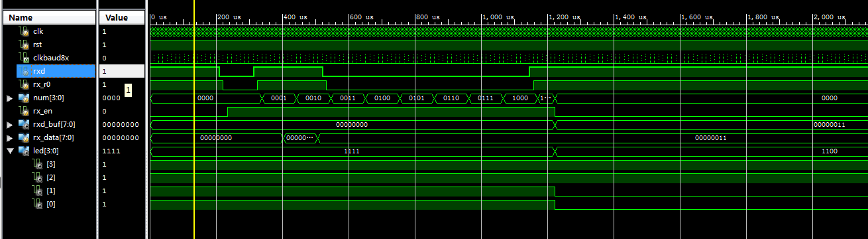Select the num[3:0] bus icon
Image resolution: width=868 pixels, height=239 pixels.
(x=25, y=98)
